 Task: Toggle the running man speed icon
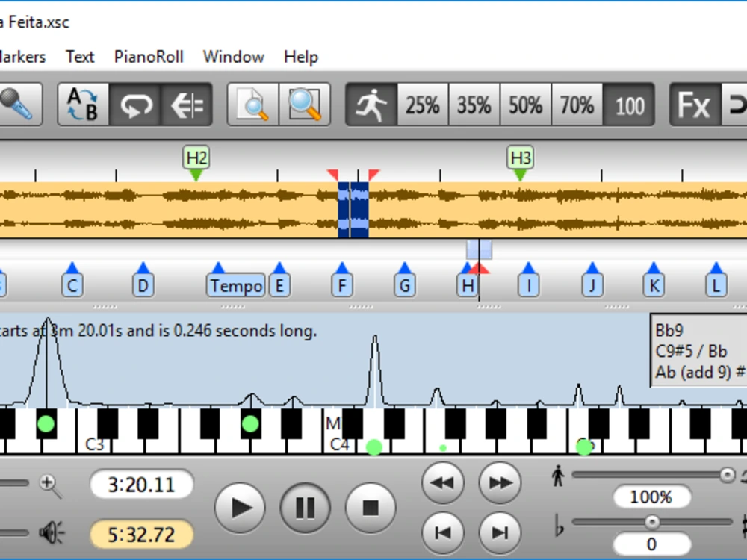coord(371,105)
